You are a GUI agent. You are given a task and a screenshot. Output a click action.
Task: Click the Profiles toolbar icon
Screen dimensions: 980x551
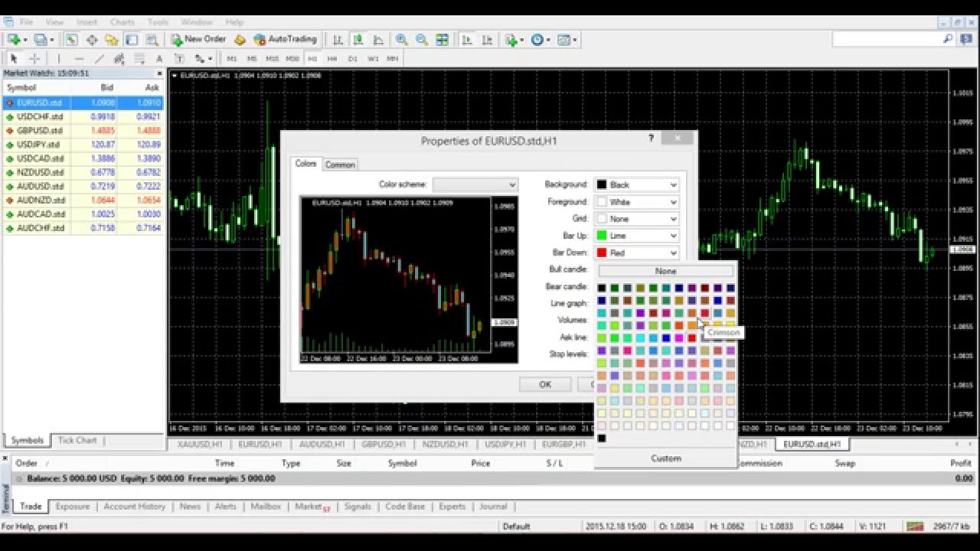pyautogui.click(x=40, y=40)
